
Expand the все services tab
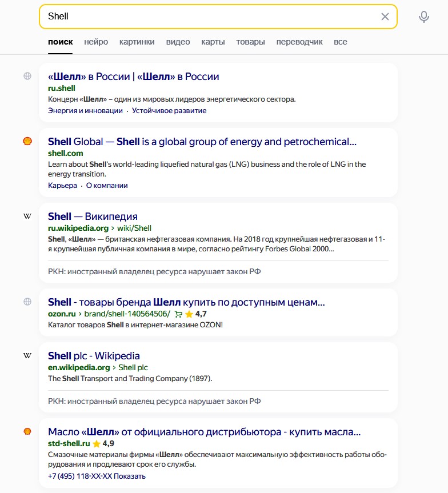341,42
